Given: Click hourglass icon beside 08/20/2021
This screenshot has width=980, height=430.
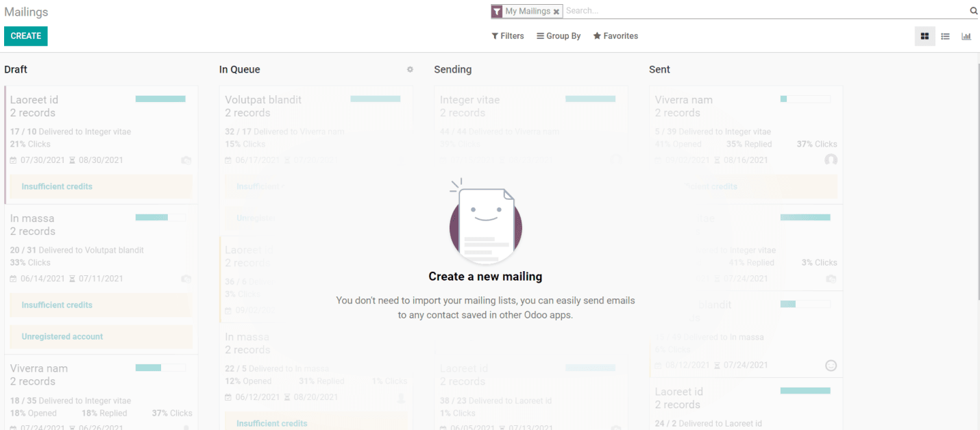Looking at the screenshot, I should [x=287, y=397].
